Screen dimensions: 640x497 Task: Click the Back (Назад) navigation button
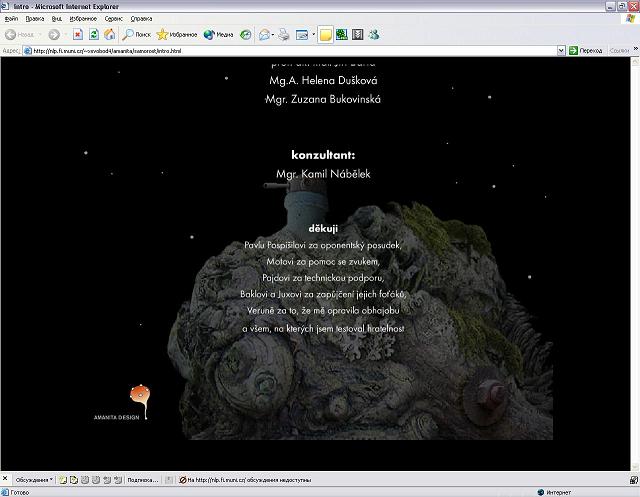(19, 35)
